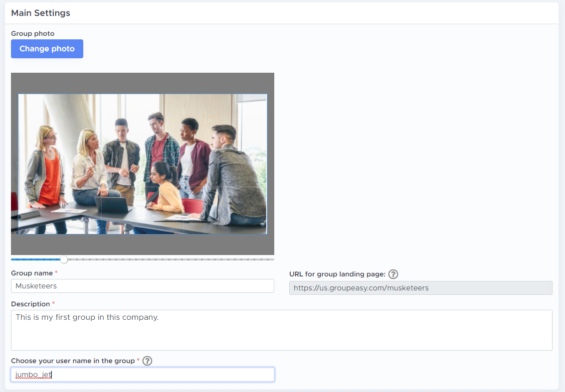Open help for URL for group landing page
This screenshot has width=565, height=392.
pyautogui.click(x=393, y=274)
